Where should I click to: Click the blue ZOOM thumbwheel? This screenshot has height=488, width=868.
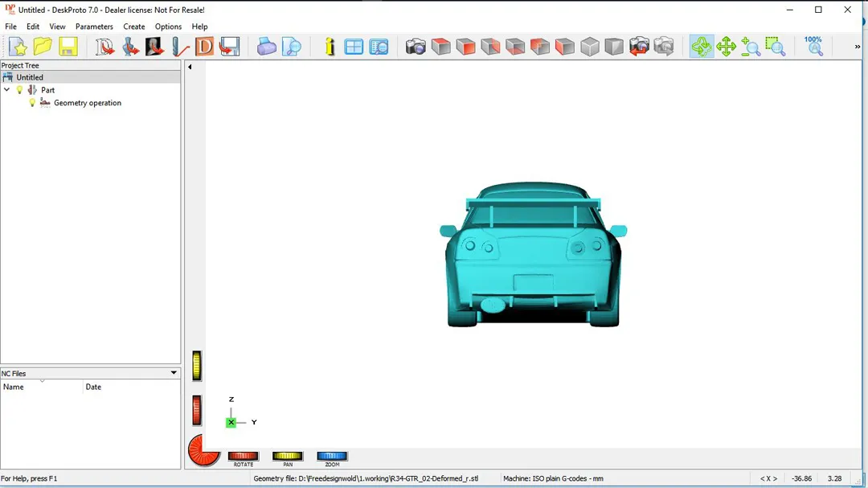point(332,456)
